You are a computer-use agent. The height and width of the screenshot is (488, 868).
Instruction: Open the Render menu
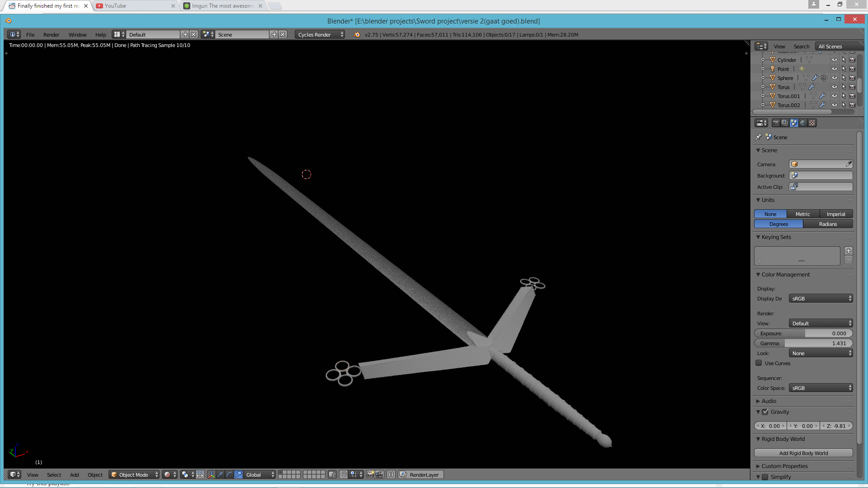tap(51, 34)
